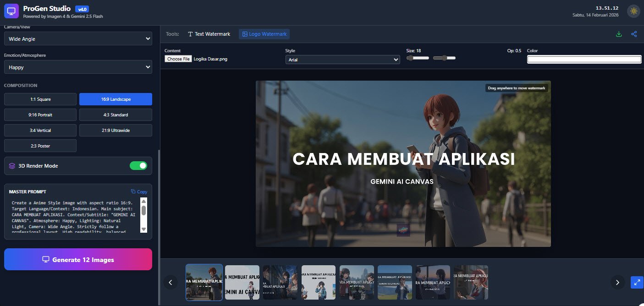Toggle the sun theme icon

(x=634, y=11)
